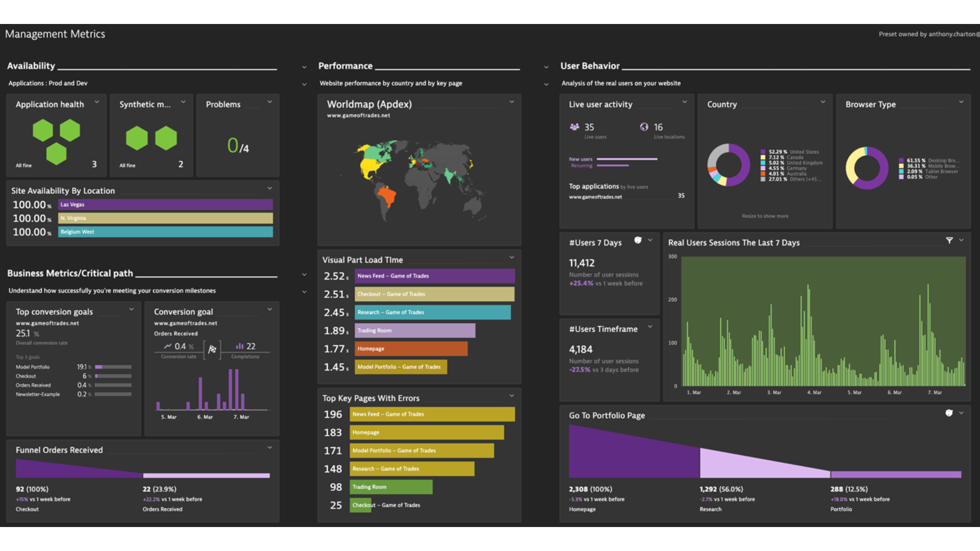
Task: Click the Problems count 0/4
Action: (x=238, y=146)
